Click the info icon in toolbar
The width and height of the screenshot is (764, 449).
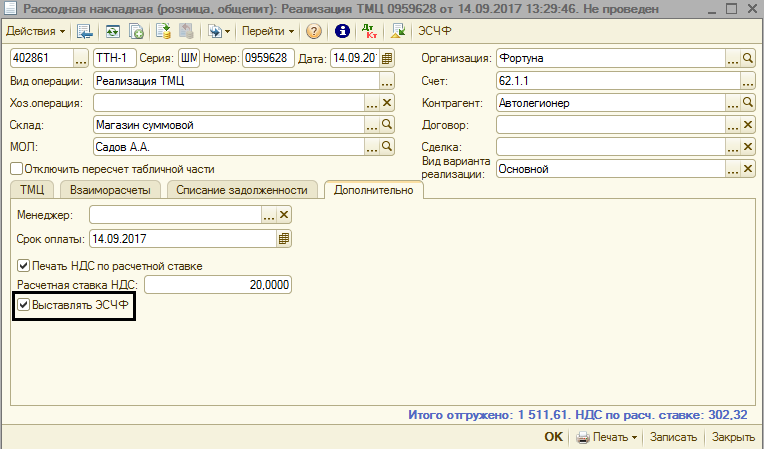tap(343, 32)
